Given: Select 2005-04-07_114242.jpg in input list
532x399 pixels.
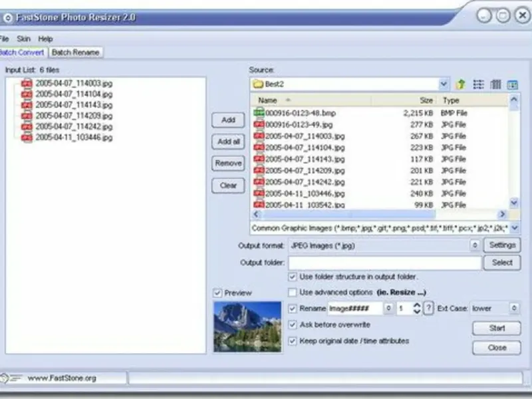Looking at the screenshot, I should pos(74,126).
